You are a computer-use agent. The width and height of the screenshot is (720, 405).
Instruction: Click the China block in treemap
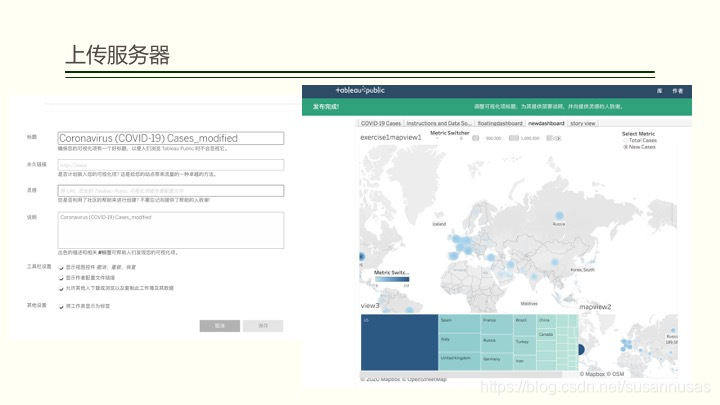[546, 321]
